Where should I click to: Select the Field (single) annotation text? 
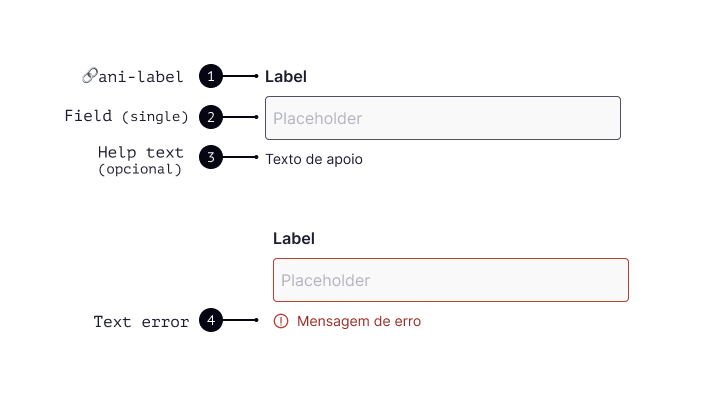coord(127,116)
